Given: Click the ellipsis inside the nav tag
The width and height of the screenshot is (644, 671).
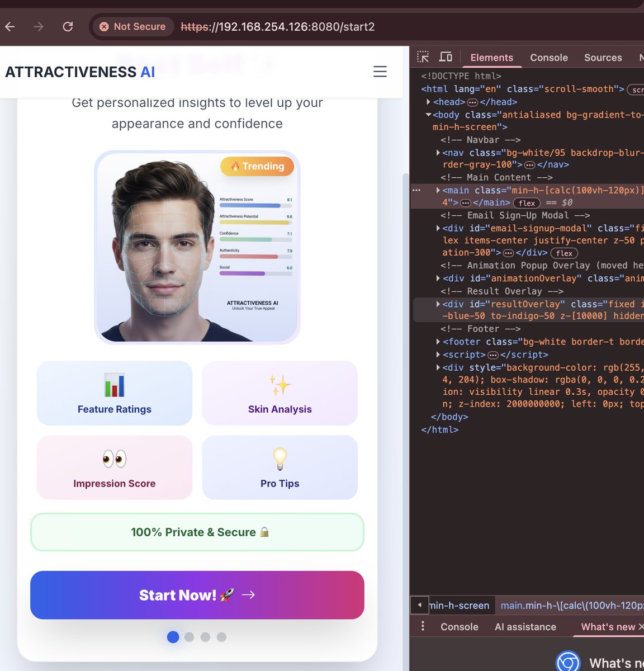Looking at the screenshot, I should 529,165.
